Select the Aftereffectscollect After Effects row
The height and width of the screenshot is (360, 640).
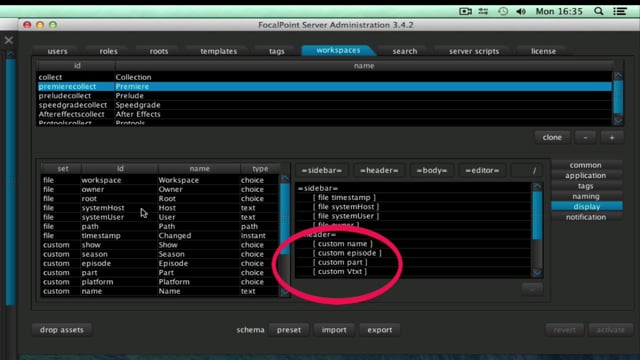coord(324,114)
